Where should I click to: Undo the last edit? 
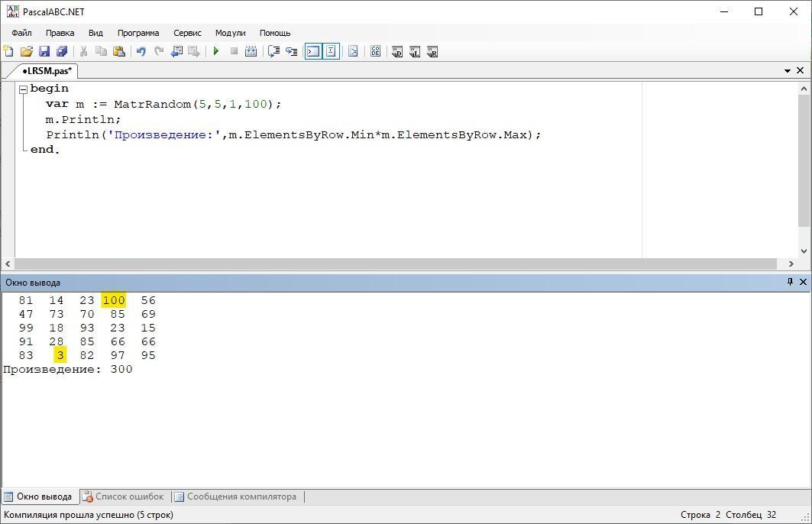click(x=141, y=51)
